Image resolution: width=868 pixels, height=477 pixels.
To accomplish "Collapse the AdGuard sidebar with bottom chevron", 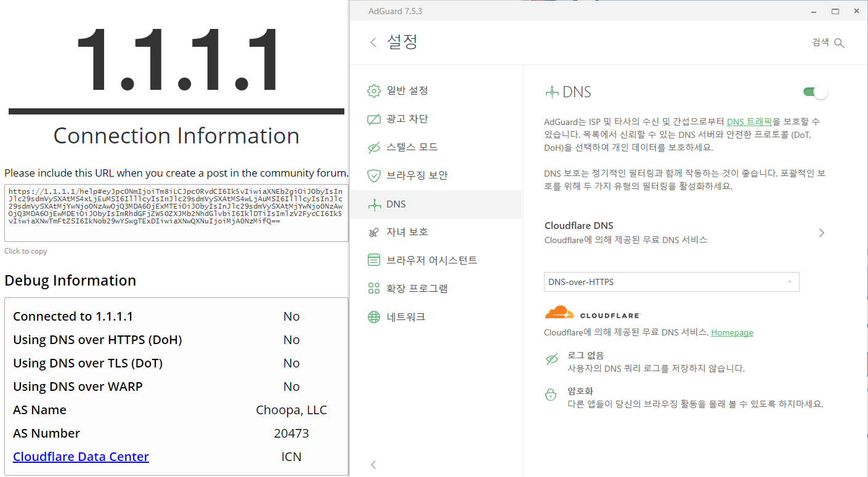I will [x=373, y=465].
